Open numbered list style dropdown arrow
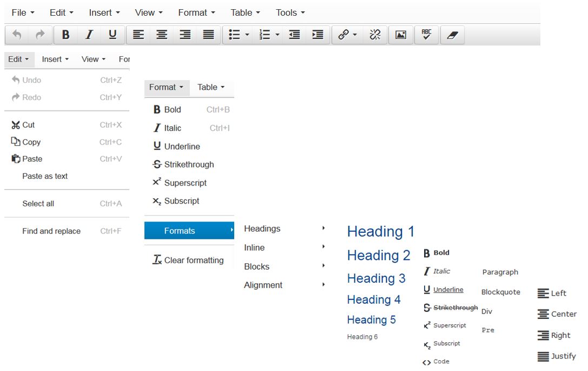The height and width of the screenshot is (371, 588). (278, 35)
